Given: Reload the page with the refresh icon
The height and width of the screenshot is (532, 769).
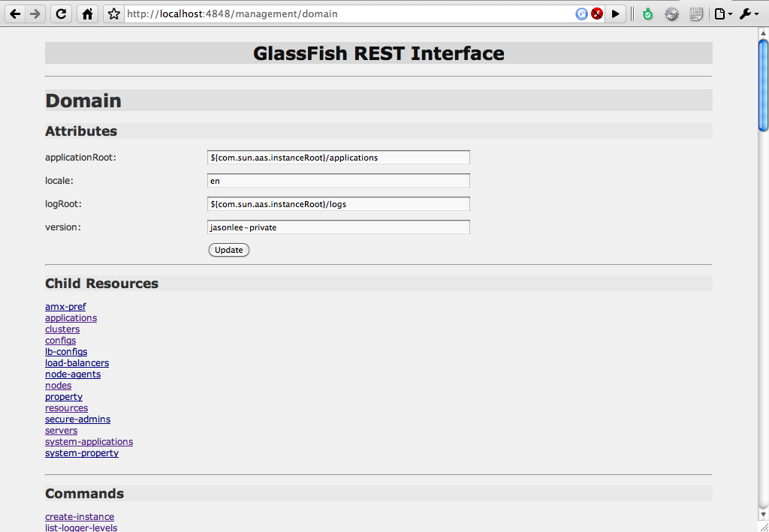Looking at the screenshot, I should [x=62, y=14].
